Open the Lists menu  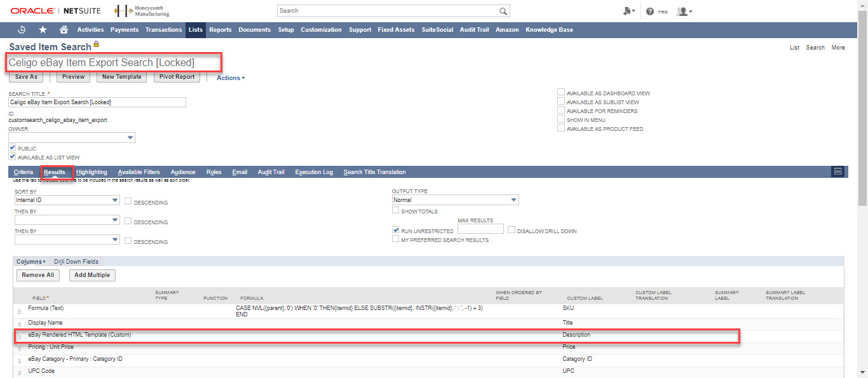(x=196, y=30)
